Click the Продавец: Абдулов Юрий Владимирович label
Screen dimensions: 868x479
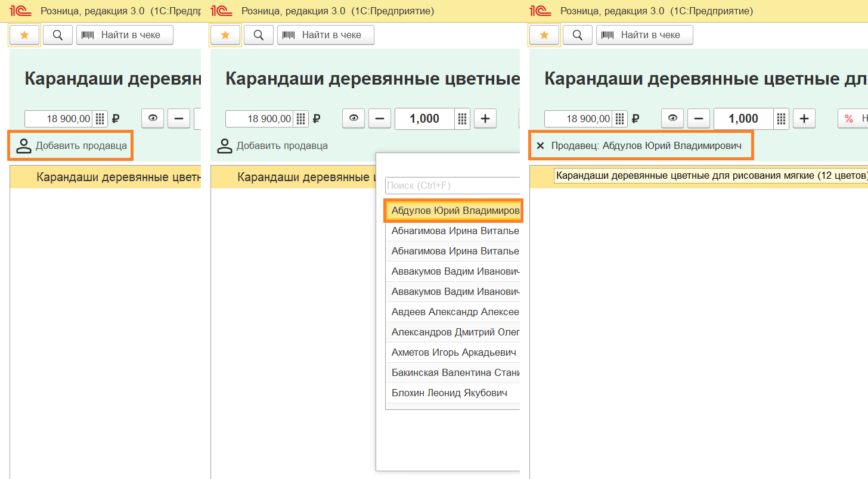tap(646, 146)
